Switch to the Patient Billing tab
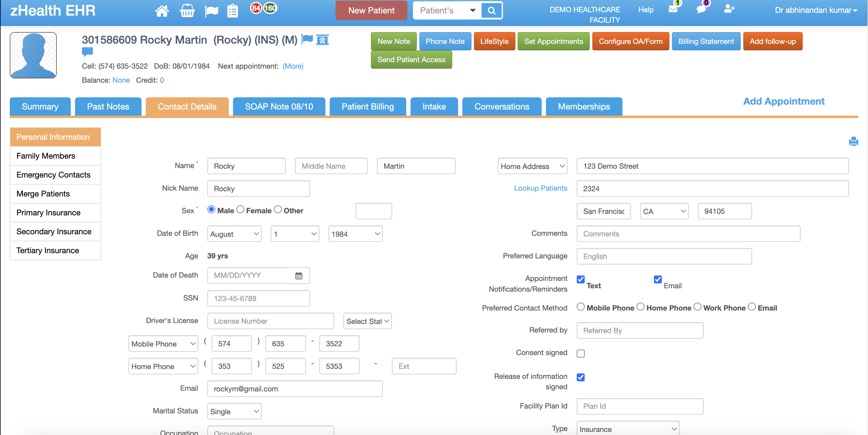 [x=368, y=106]
